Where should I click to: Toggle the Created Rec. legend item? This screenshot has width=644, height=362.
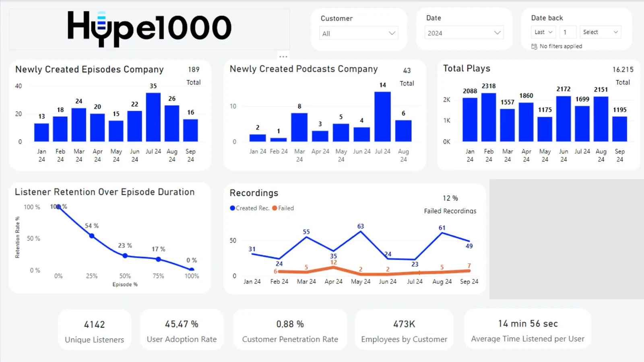tap(250, 208)
